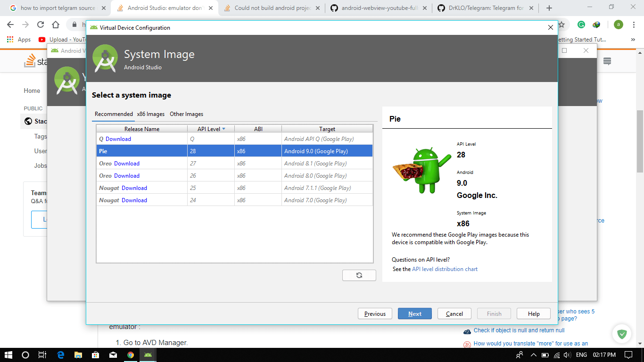Sort table by API Level column header
Screen dimensions: 644x362
(x=211, y=129)
